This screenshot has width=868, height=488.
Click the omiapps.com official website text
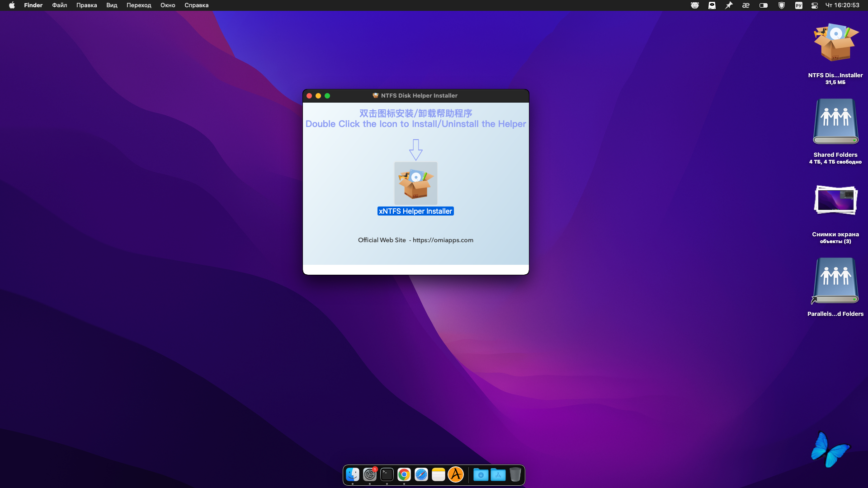tap(443, 240)
